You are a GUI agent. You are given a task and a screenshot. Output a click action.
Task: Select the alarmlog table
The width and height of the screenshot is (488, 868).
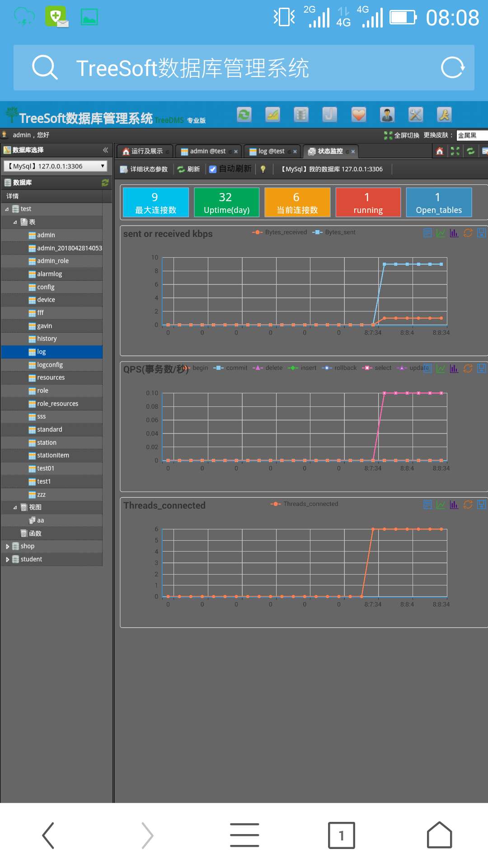pos(50,274)
